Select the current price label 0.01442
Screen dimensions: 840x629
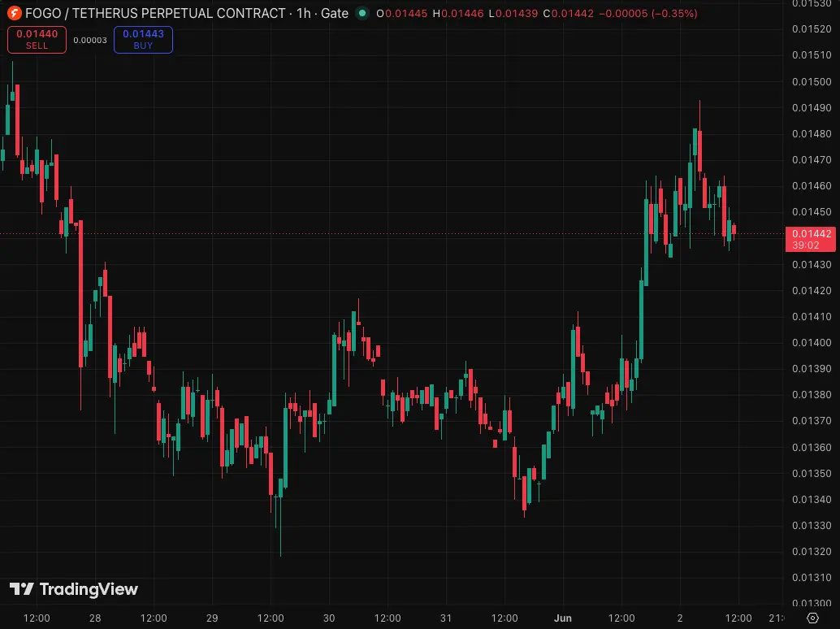tap(812, 233)
